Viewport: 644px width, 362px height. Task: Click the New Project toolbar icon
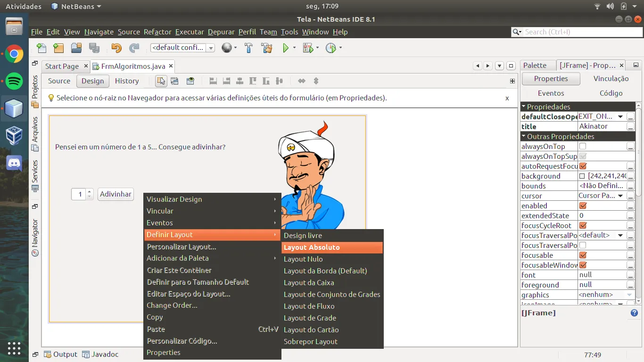(58, 48)
